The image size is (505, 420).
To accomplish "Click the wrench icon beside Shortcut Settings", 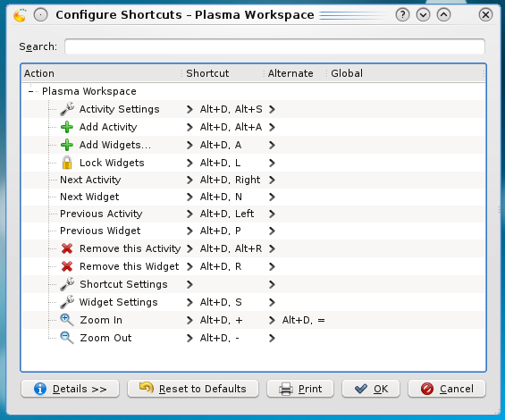I will (67, 284).
